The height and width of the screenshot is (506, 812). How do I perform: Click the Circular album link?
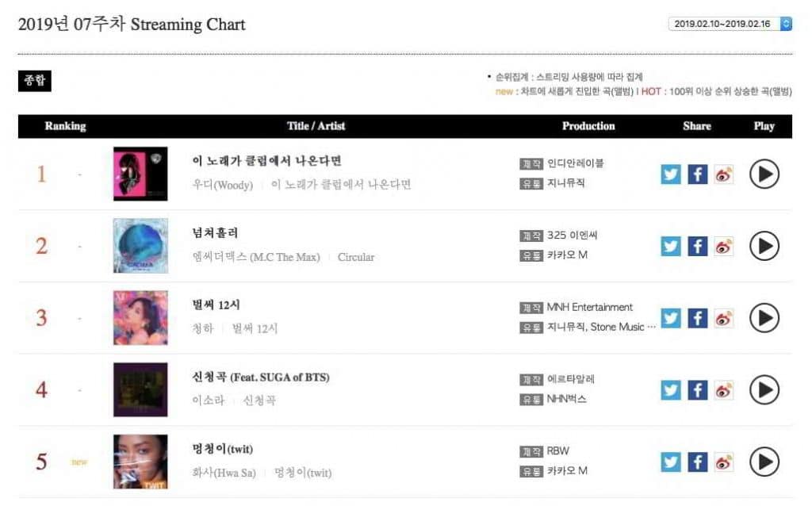[x=356, y=257]
